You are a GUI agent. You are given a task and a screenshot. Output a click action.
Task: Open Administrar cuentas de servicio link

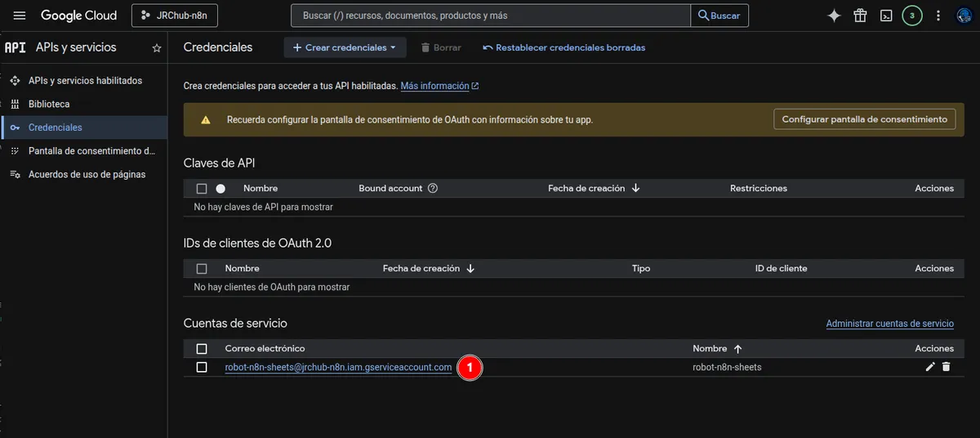click(889, 324)
